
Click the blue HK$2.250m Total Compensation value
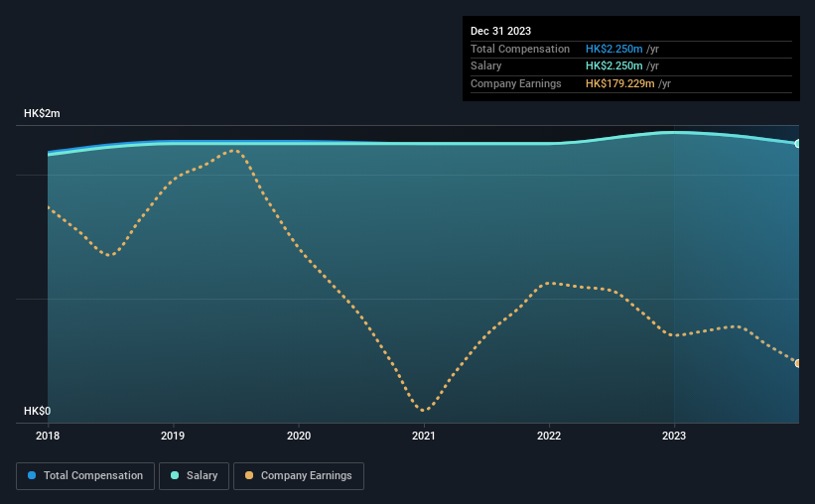(613, 49)
